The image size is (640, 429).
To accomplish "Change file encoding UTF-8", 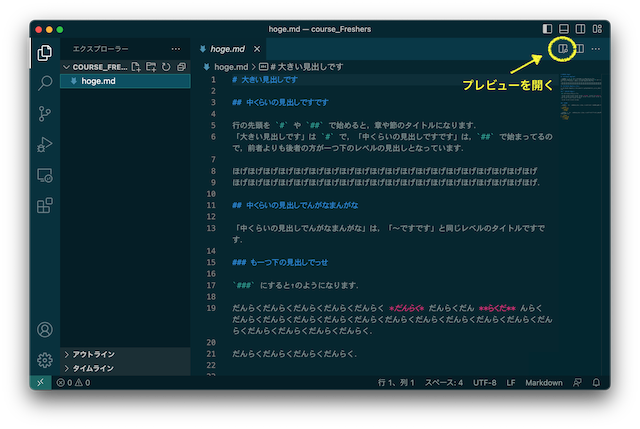I will (x=484, y=382).
